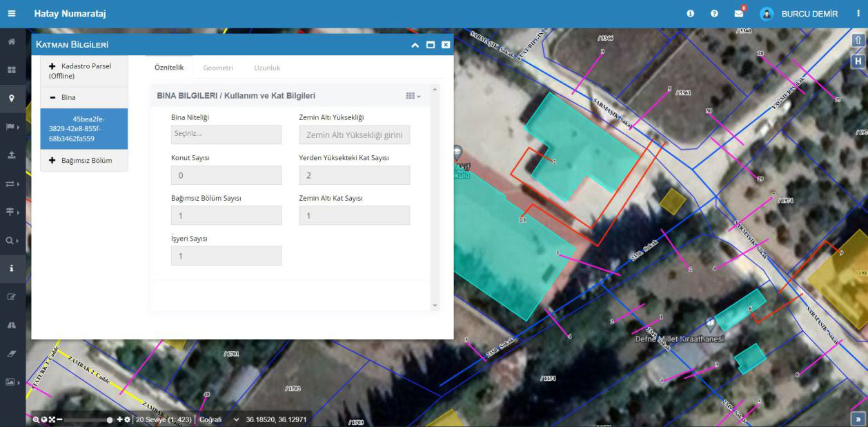Select the eraser icon in the sidebar
Screen dimensions: 868x427
(11, 352)
